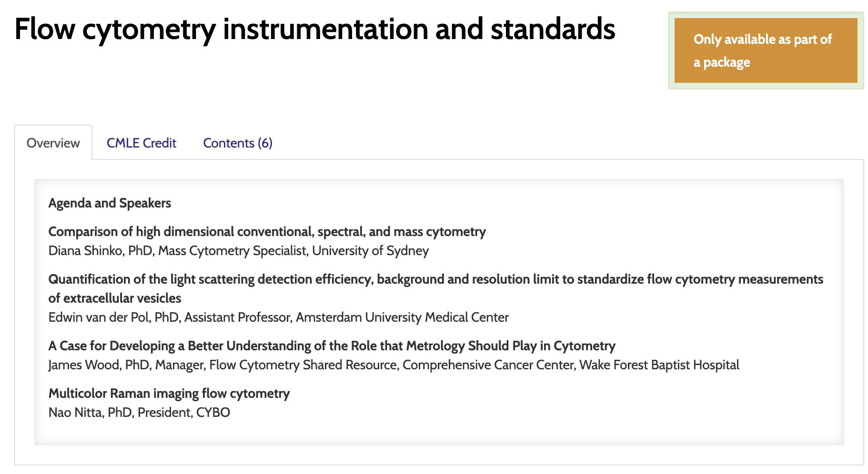Select the 'Comparison of high dimensional' talk title
Screen dimensions: 868x474
(267, 232)
